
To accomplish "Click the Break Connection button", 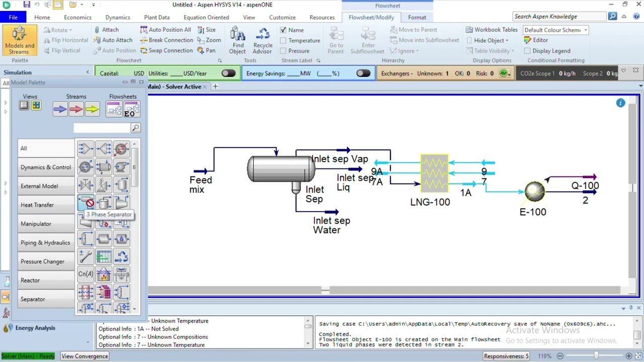I will [167, 40].
